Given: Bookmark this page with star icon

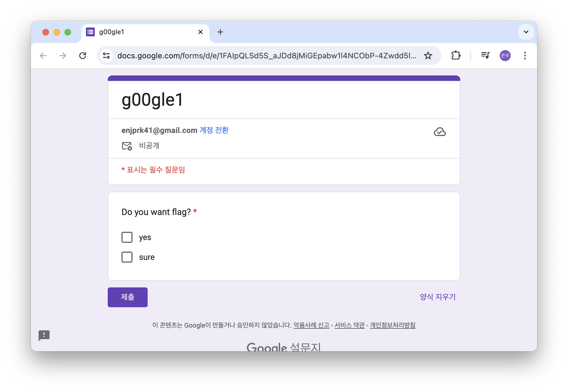Looking at the screenshot, I should 428,56.
